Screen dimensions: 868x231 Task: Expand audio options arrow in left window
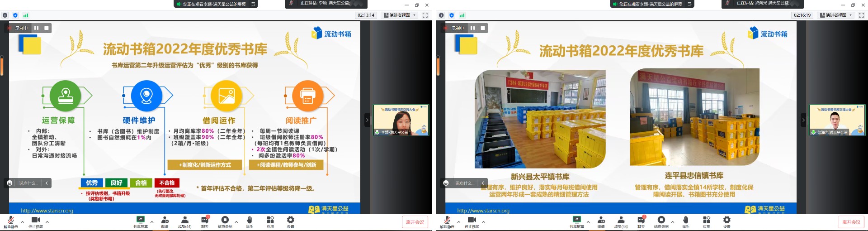coord(23,222)
